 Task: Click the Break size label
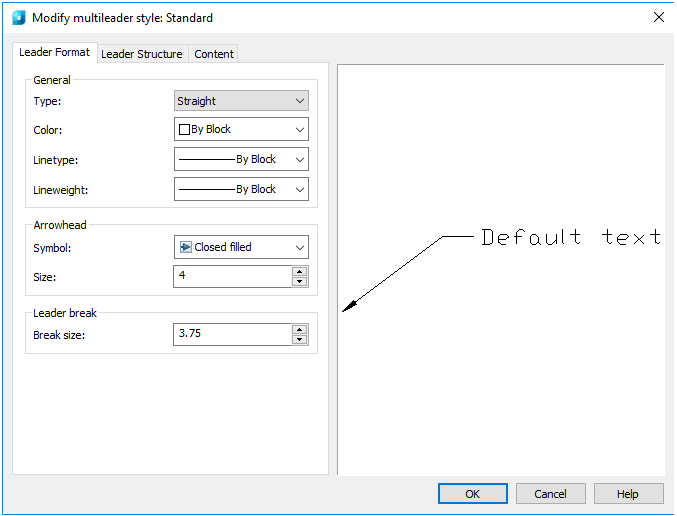59,335
